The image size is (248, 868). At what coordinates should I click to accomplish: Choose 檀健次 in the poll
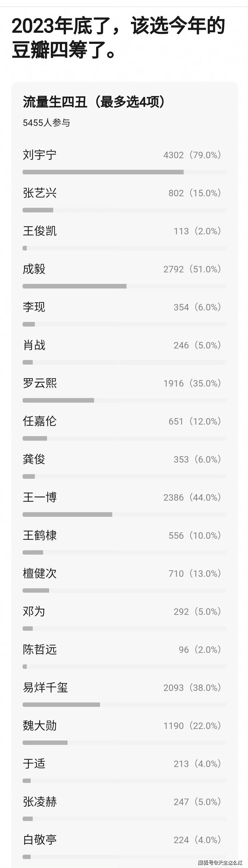[40, 574]
